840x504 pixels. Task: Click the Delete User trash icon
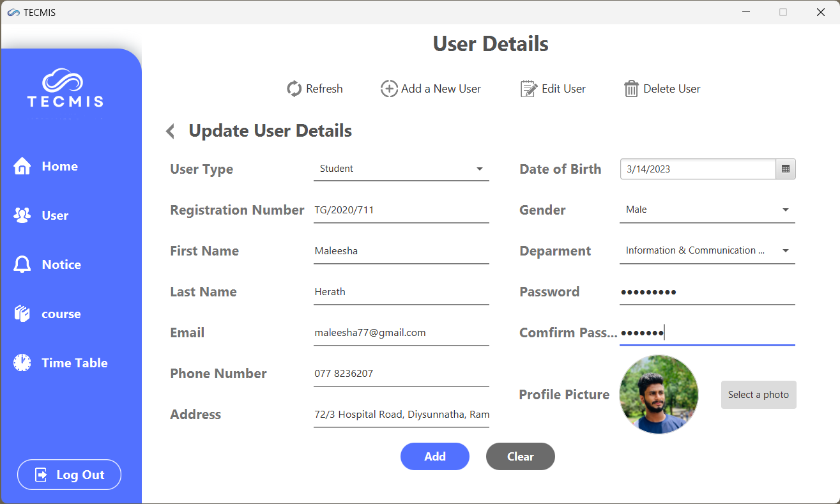point(631,89)
